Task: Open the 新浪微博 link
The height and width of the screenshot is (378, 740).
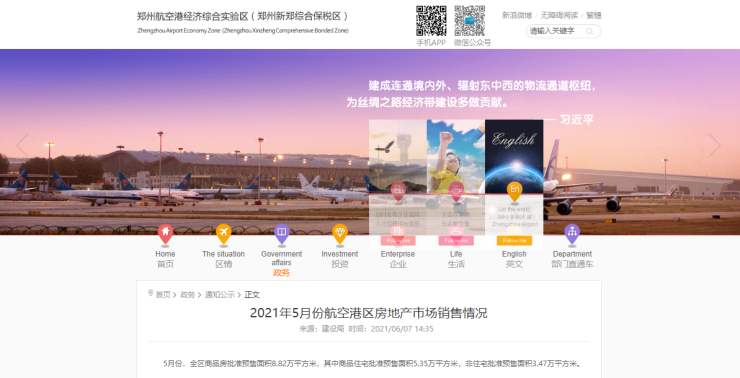Action: tap(517, 16)
